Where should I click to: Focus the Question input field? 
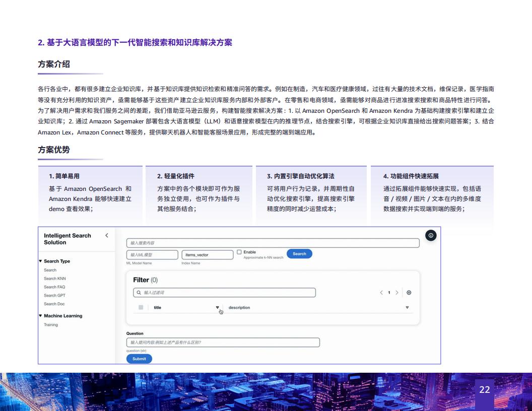point(223,342)
